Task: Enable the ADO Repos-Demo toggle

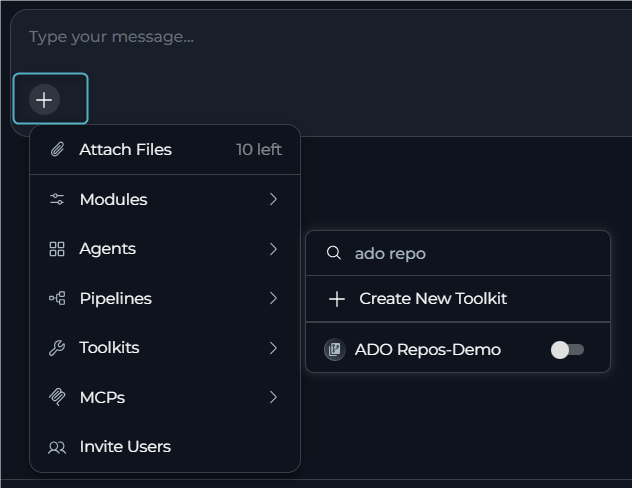Action: [x=567, y=350]
